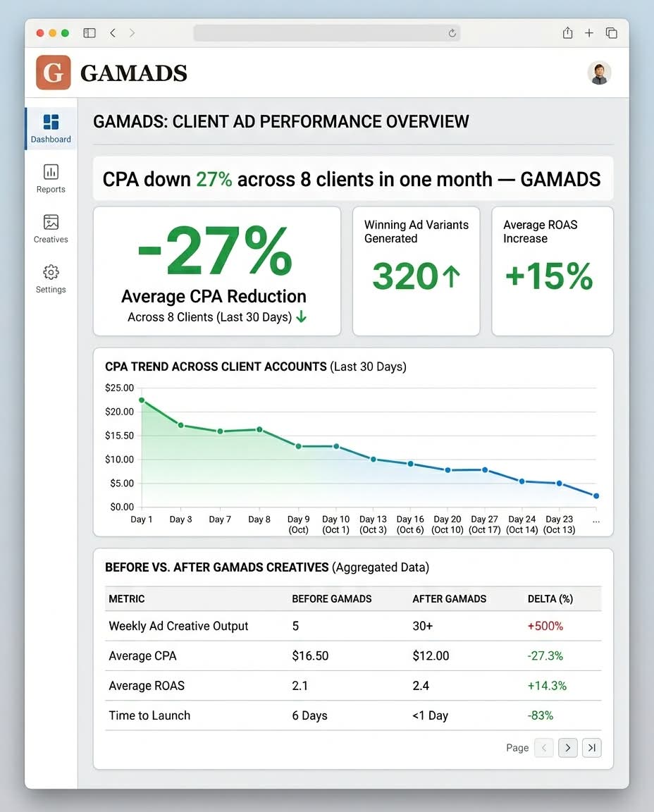Select the Average ROAS row label
The image size is (654, 812).
[147, 686]
